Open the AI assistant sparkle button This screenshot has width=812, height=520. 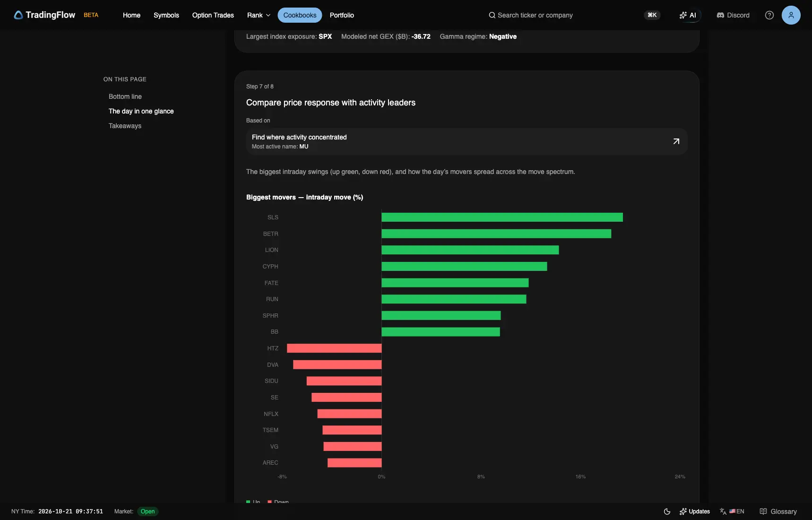(688, 15)
